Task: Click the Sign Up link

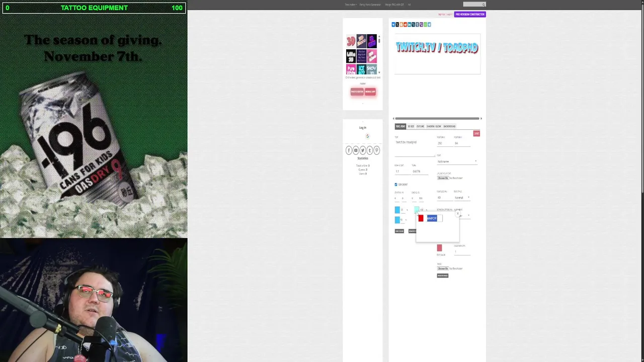Action: 441,14
